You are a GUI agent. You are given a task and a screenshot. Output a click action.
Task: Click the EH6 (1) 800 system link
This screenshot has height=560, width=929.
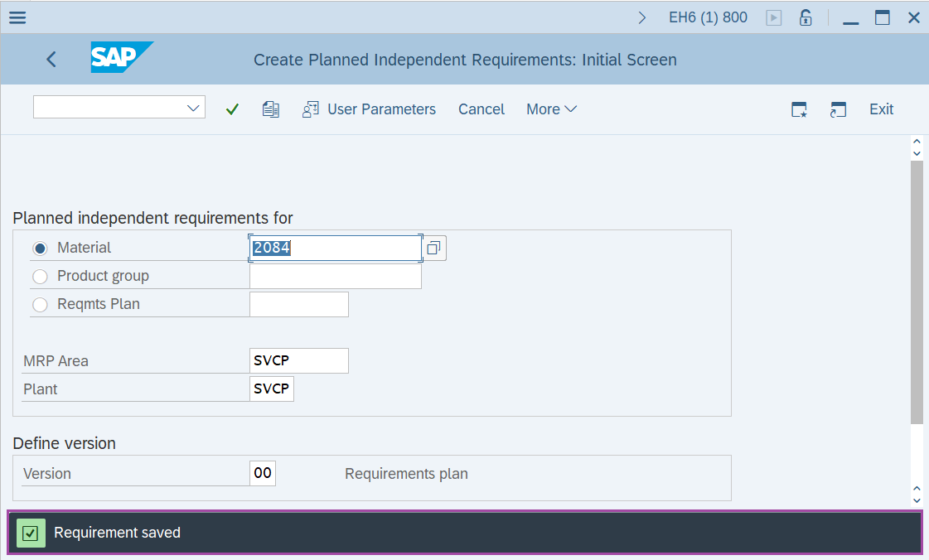pos(708,17)
